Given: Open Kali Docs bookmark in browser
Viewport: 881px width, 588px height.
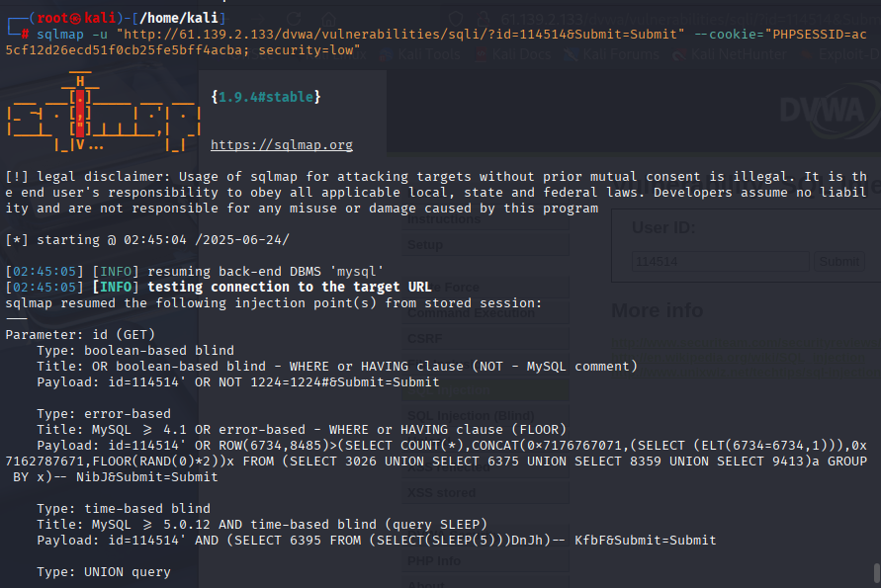Looking at the screenshot, I should pos(513,54).
